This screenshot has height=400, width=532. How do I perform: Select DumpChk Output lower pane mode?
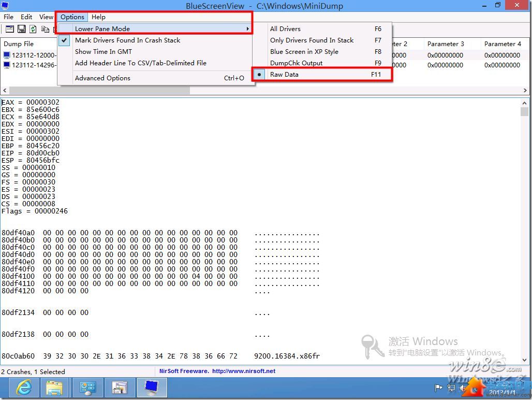(322, 63)
